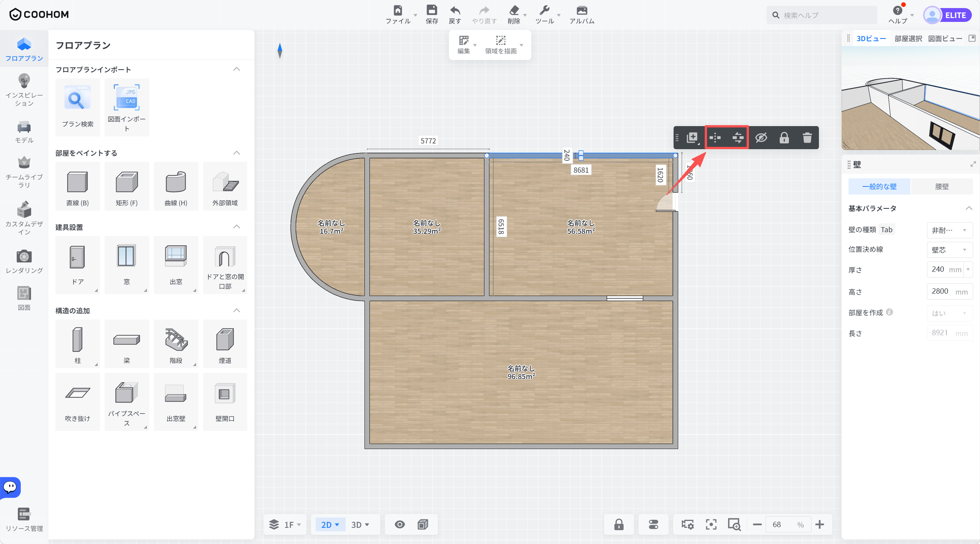Click the 保存 save icon
The width and height of the screenshot is (980, 544).
tap(432, 15)
